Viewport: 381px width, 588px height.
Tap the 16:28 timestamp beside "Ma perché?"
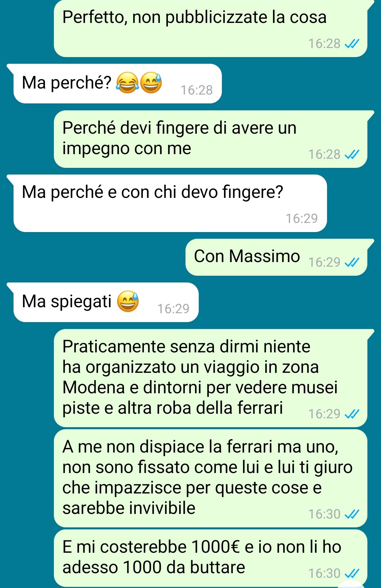(196, 90)
